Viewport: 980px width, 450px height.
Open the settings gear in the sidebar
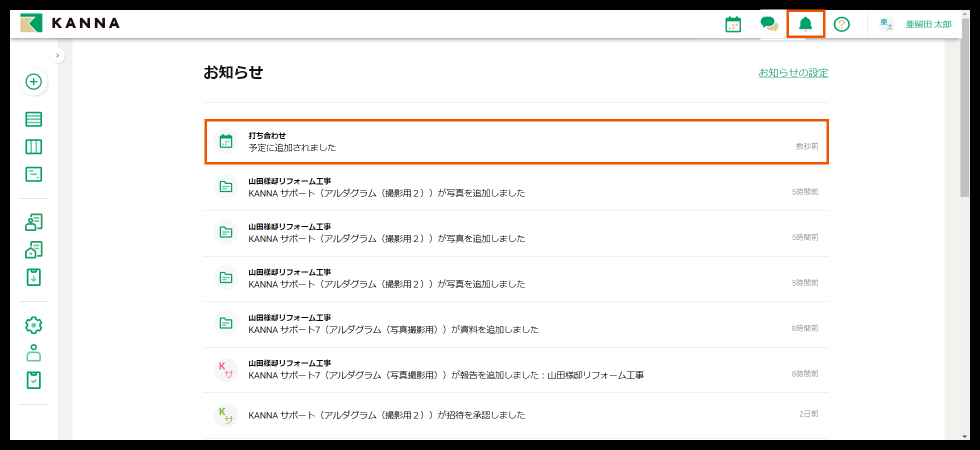click(33, 324)
